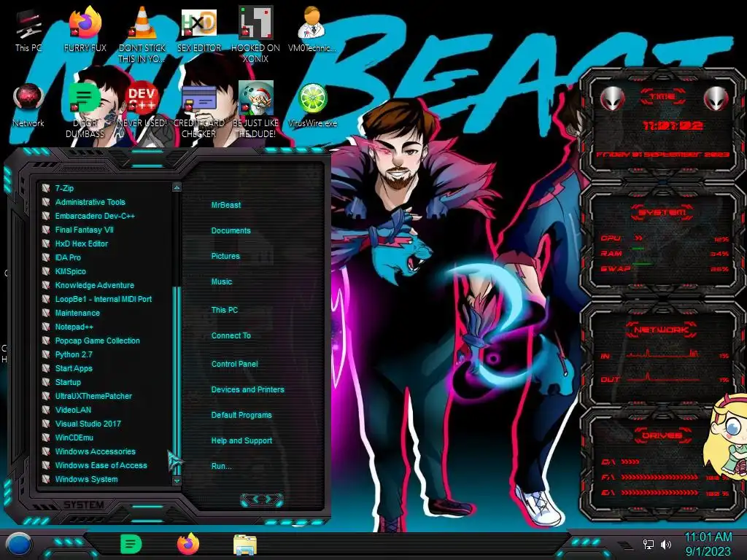Open the This PC desktop icon
The width and height of the screenshot is (747, 560).
coord(28,29)
